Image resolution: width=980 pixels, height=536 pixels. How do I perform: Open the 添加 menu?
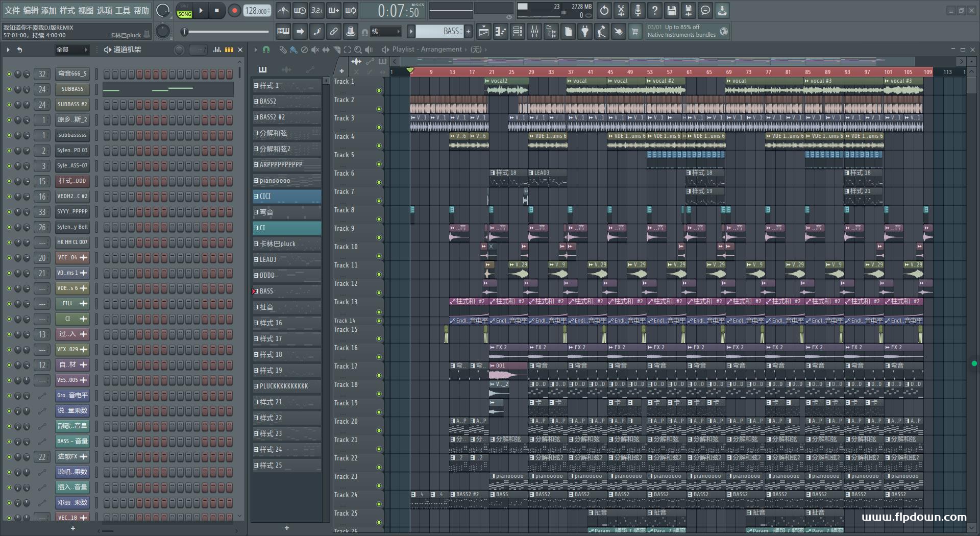pos(49,11)
